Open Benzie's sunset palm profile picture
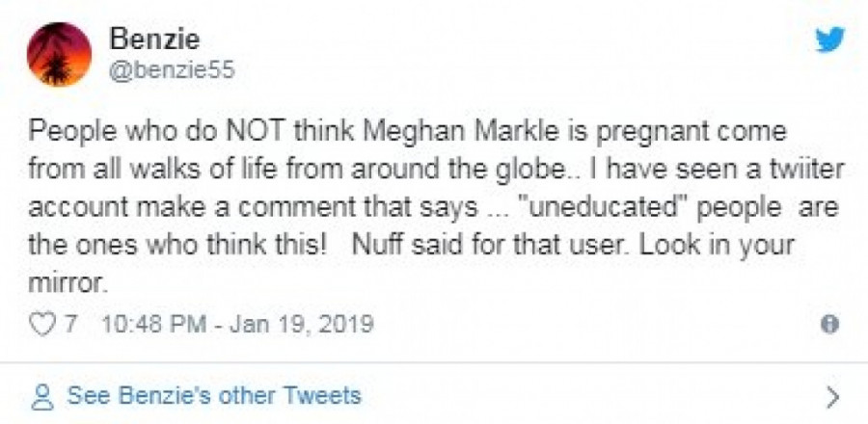Screen dimensions: 868x424 click(60, 55)
